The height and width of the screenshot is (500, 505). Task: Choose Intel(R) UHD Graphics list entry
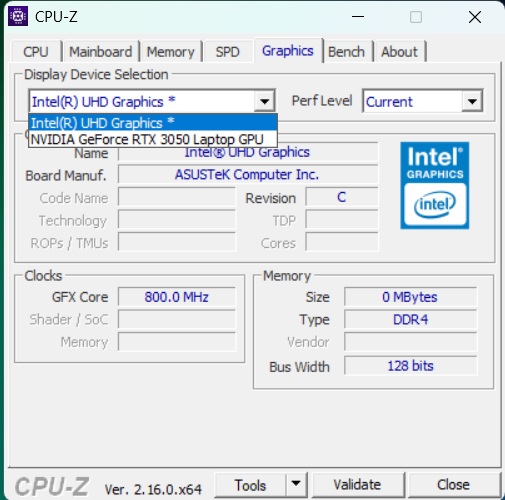point(153,123)
